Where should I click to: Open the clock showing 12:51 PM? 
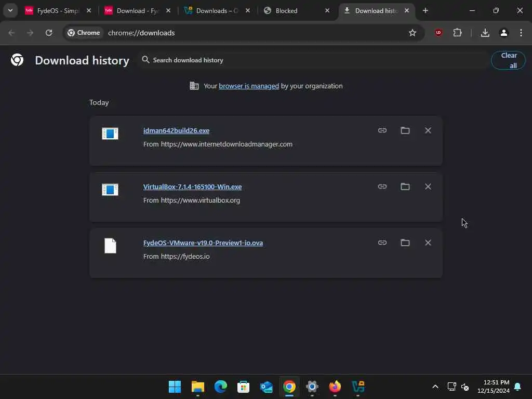point(494,387)
